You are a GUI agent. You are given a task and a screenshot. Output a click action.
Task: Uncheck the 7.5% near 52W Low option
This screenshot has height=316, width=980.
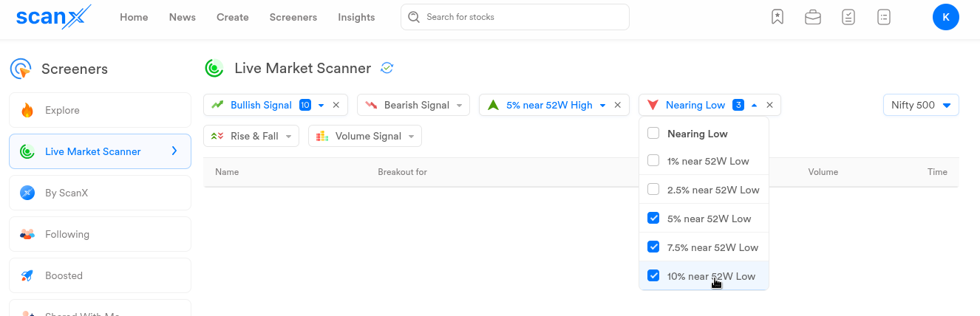(653, 247)
